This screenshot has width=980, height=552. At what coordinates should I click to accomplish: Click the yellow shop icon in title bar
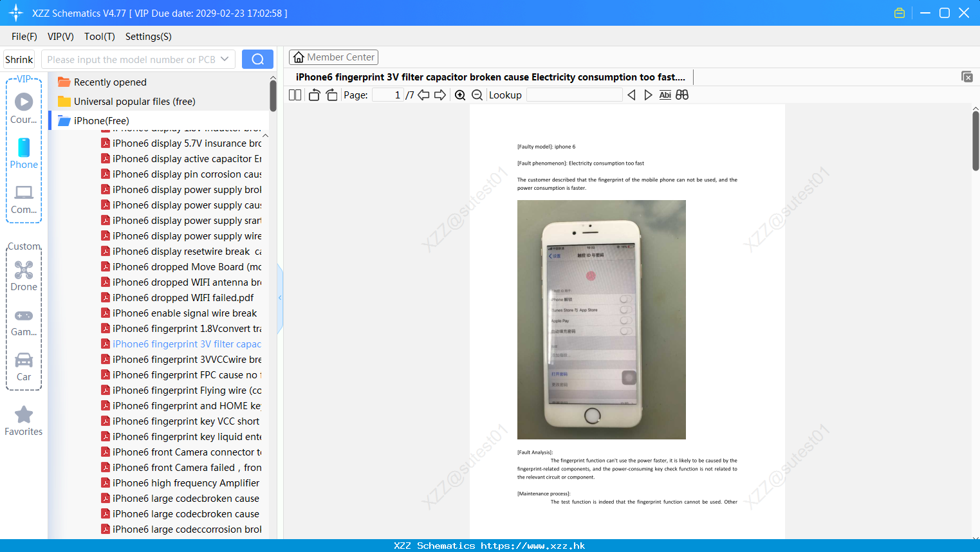[900, 13]
